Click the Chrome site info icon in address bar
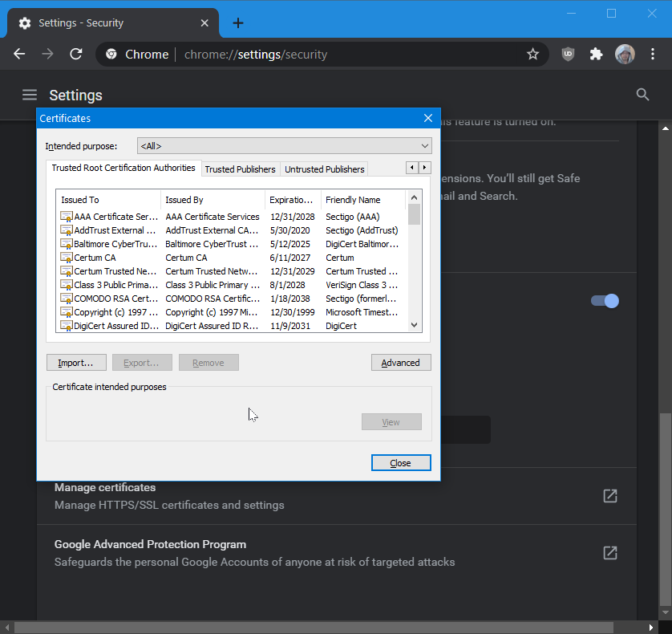The height and width of the screenshot is (634, 672). pos(111,54)
